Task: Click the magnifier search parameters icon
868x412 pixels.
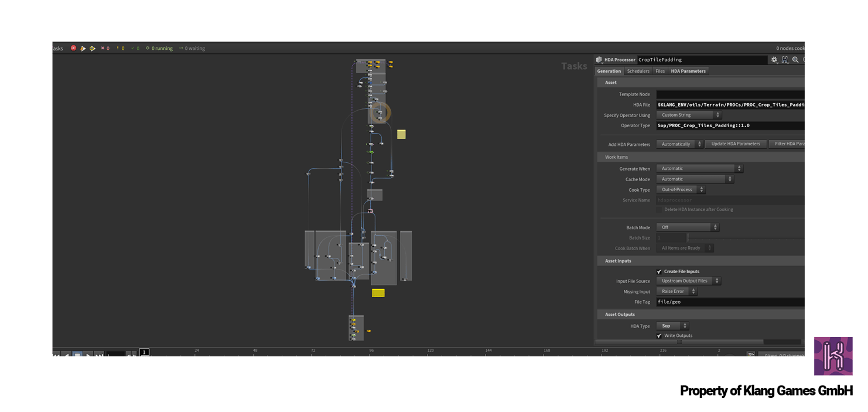Action: [795, 60]
